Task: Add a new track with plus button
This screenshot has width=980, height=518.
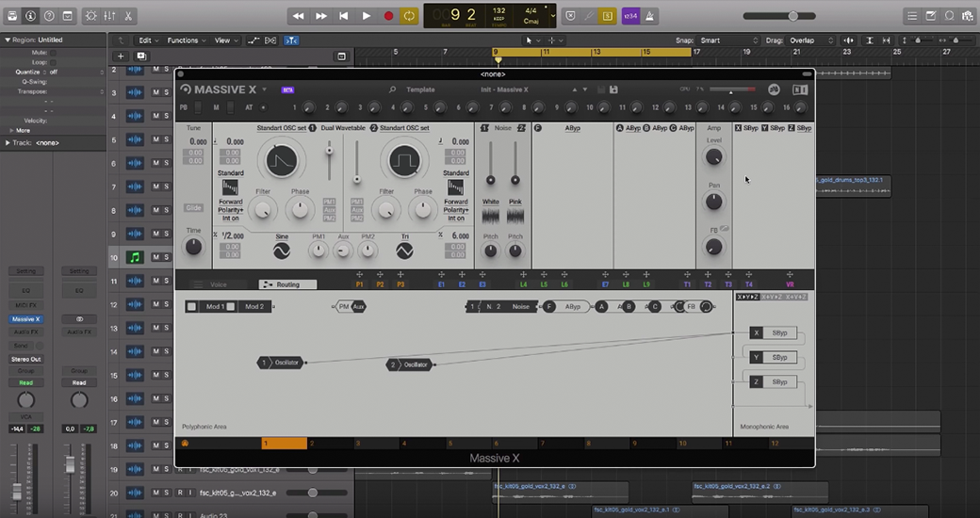Action: coord(120,57)
